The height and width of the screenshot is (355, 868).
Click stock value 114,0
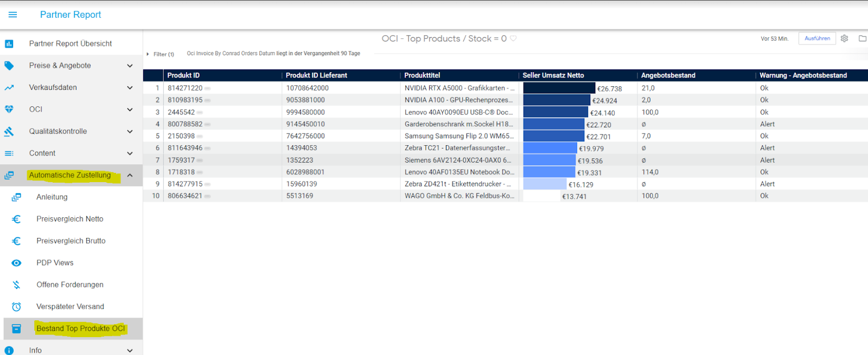pyautogui.click(x=650, y=172)
